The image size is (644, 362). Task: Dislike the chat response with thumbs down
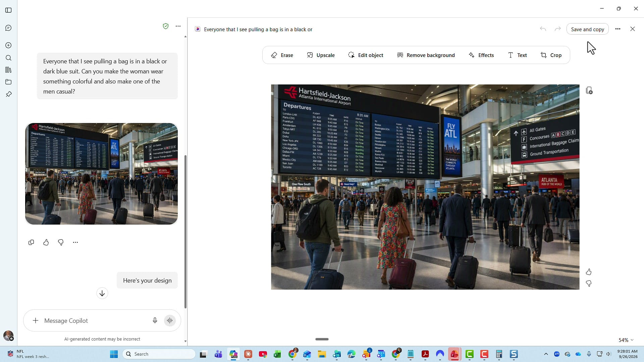[x=61, y=242]
